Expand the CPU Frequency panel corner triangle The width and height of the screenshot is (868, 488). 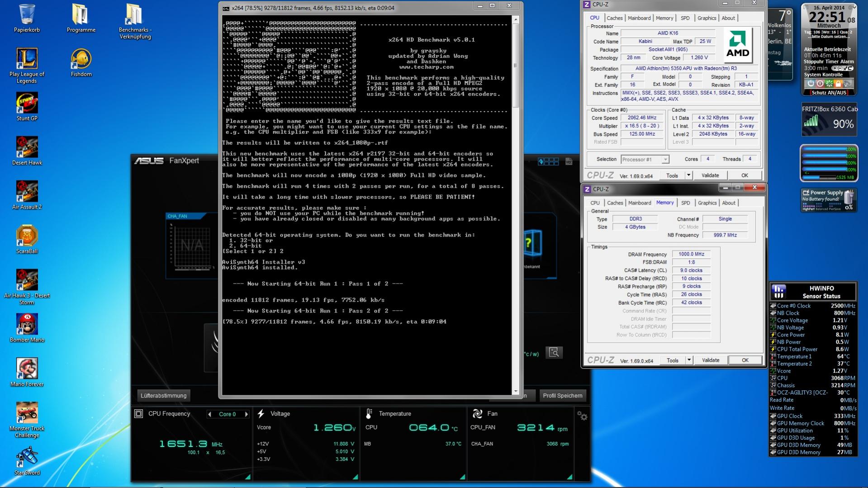[x=248, y=477]
